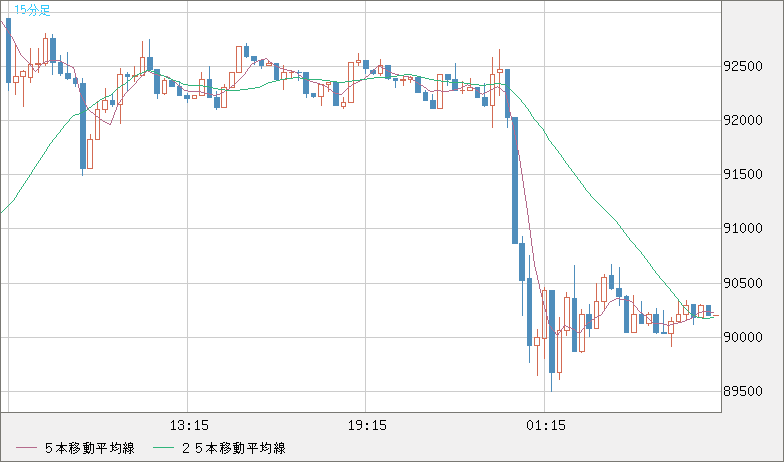Click the line swatch beside 5本移動平均線
This screenshot has height=462, width=784.
[27, 448]
